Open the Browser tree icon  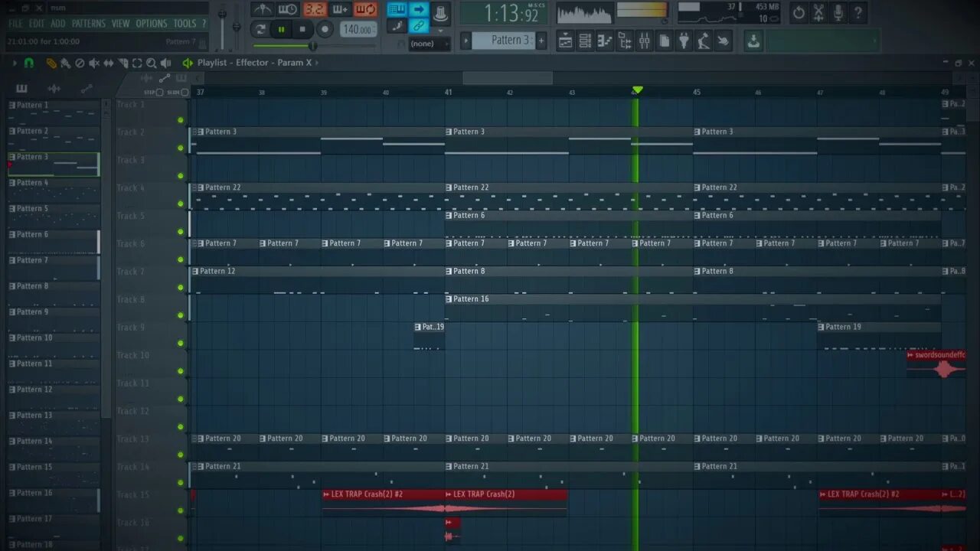click(x=625, y=41)
